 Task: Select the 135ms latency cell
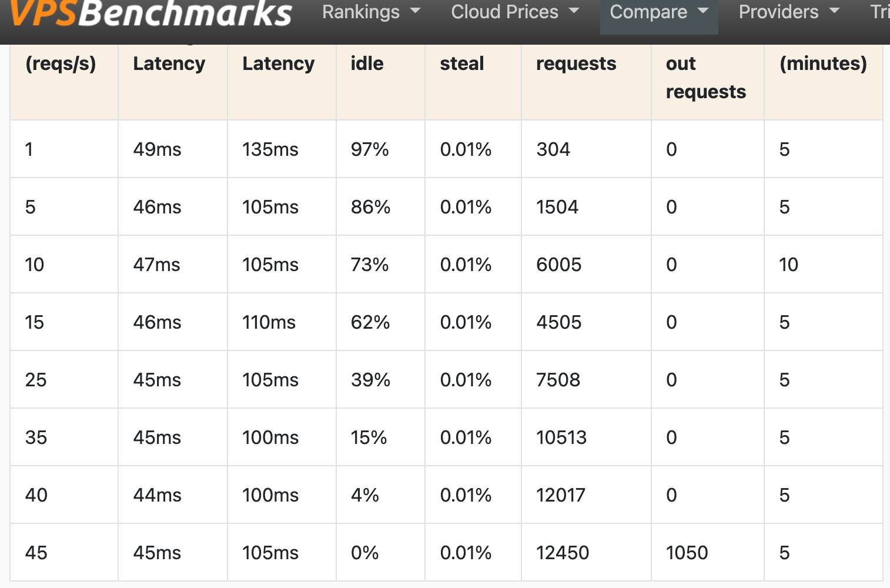pos(282,149)
